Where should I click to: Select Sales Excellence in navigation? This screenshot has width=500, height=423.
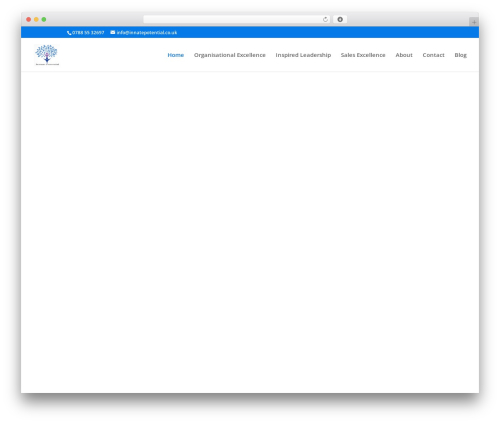[x=363, y=55]
